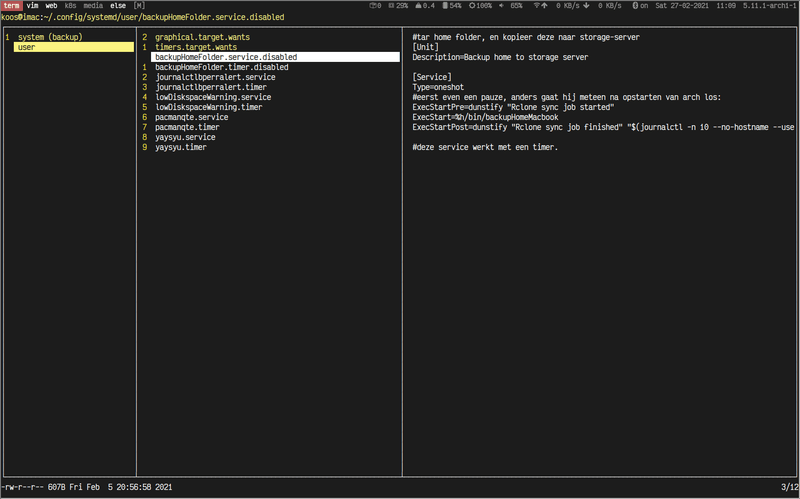Open the k8s workspace tag
The image size is (800, 499).
(71, 6)
